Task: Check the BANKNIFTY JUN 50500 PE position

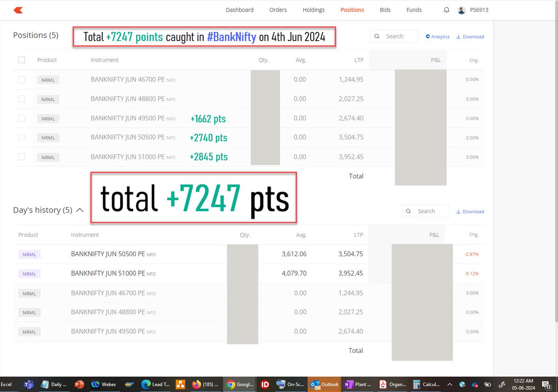Action: coord(22,137)
